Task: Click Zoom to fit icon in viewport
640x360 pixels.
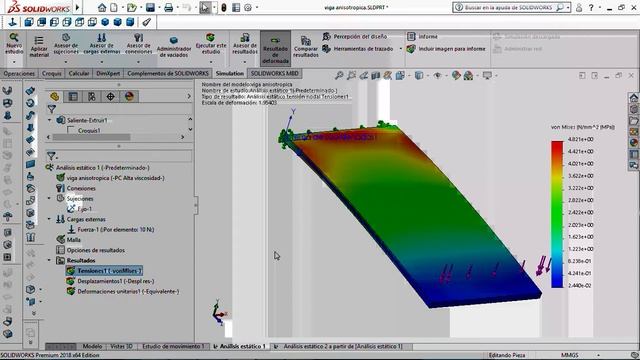Action: (339, 76)
